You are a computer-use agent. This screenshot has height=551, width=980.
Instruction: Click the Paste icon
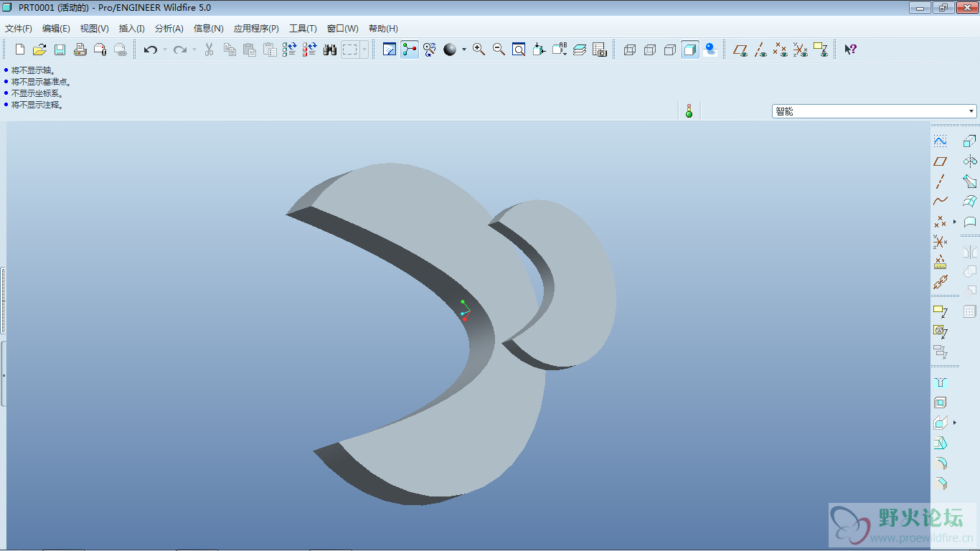250,50
